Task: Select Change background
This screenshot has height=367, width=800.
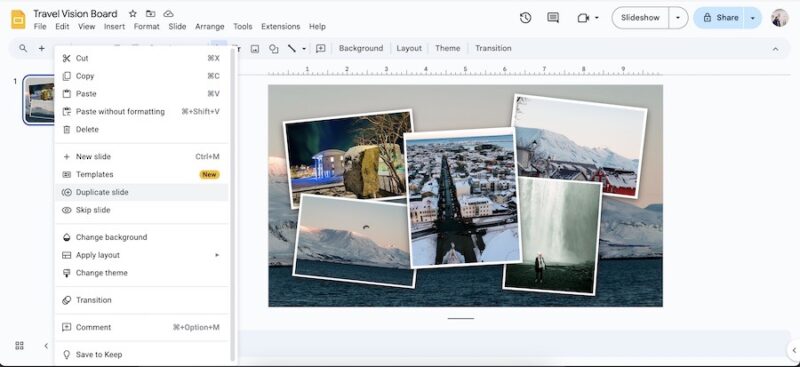Action: pyautogui.click(x=141, y=237)
